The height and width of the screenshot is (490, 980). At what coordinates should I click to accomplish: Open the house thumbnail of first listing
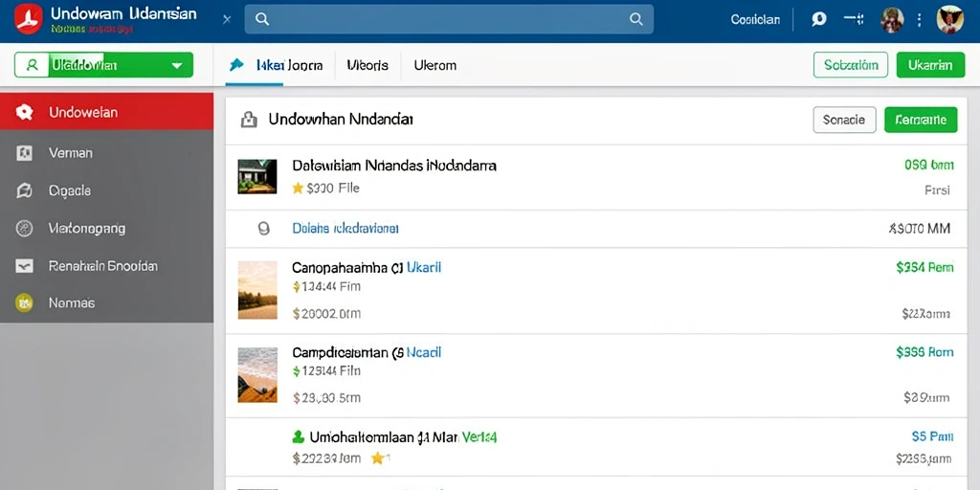coord(257,176)
